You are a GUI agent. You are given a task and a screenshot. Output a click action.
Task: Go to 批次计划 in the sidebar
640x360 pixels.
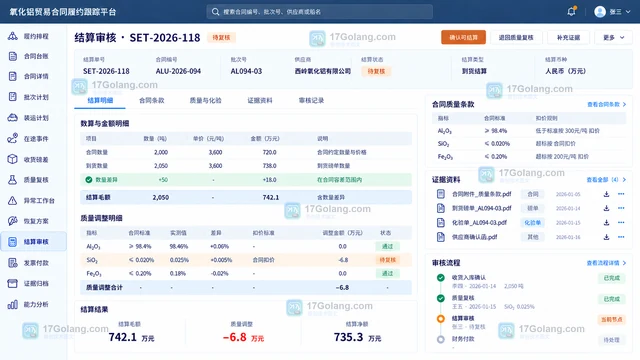click(x=33, y=97)
